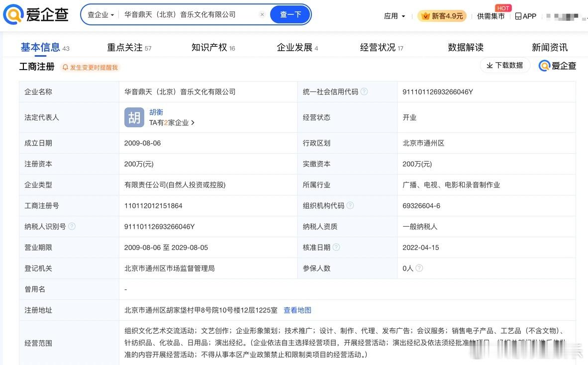Switch to 新闻资讯 tab

click(549, 47)
